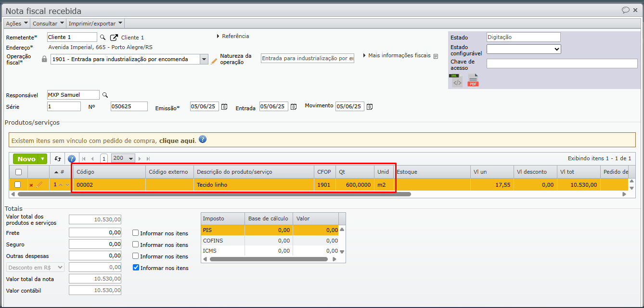Click the Frete value field
The image size is (644, 308).
pos(95,232)
